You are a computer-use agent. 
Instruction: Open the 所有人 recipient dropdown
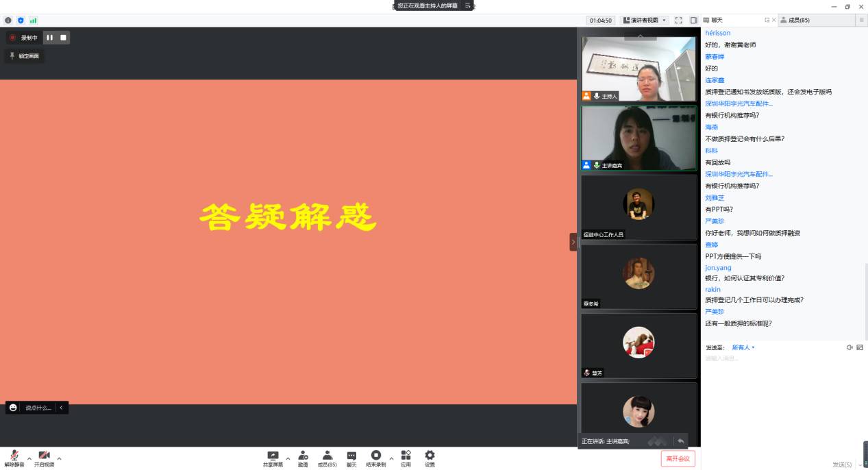[x=743, y=347]
